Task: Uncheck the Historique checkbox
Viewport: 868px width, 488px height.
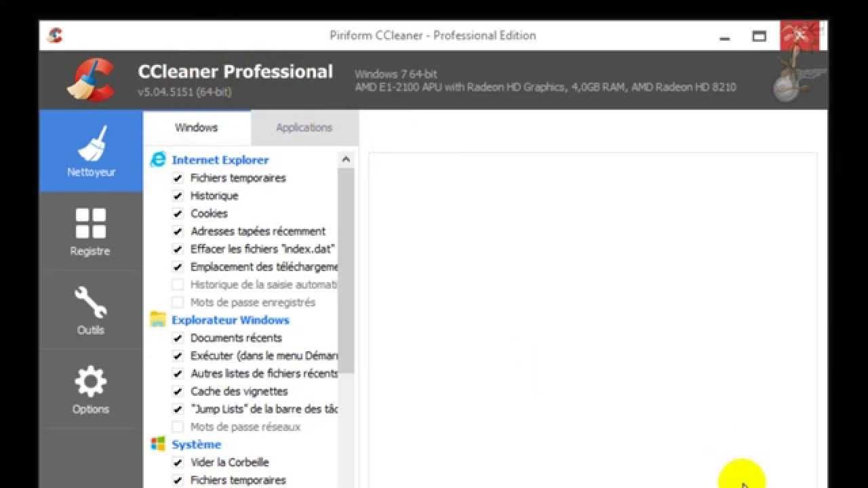Action: [178, 196]
